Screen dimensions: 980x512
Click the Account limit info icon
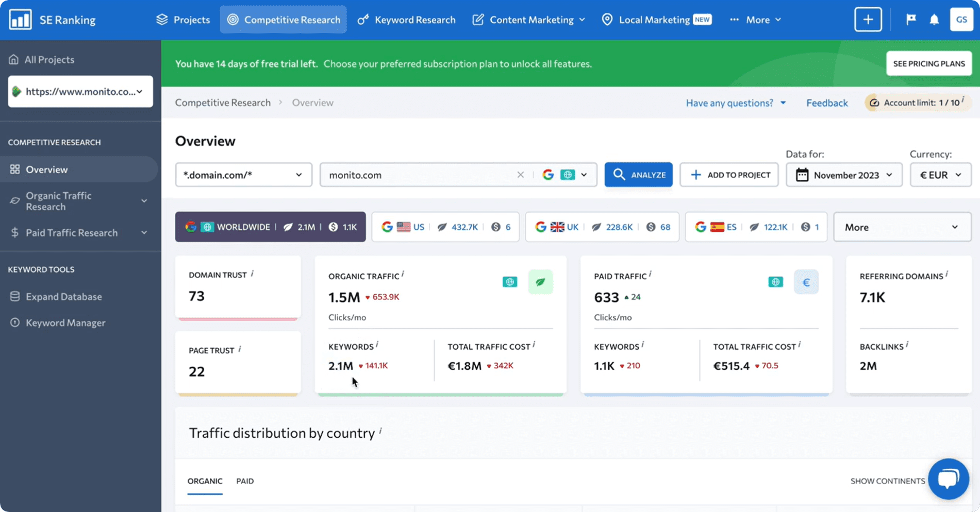(x=962, y=99)
